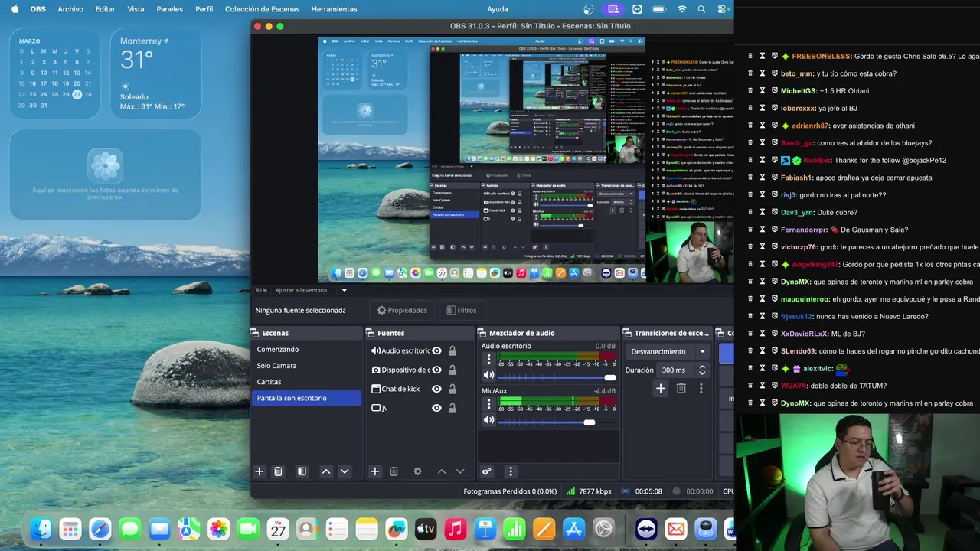Launch Safari from the Dock

[100, 528]
